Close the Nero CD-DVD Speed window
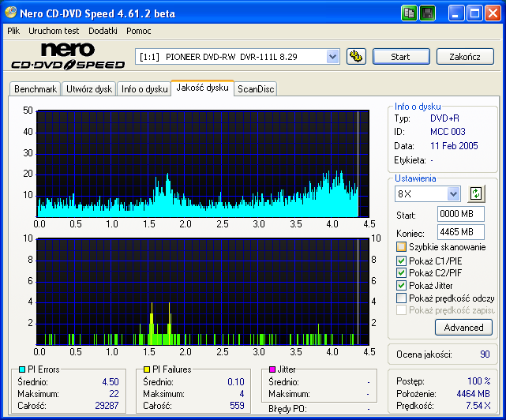 point(493,13)
